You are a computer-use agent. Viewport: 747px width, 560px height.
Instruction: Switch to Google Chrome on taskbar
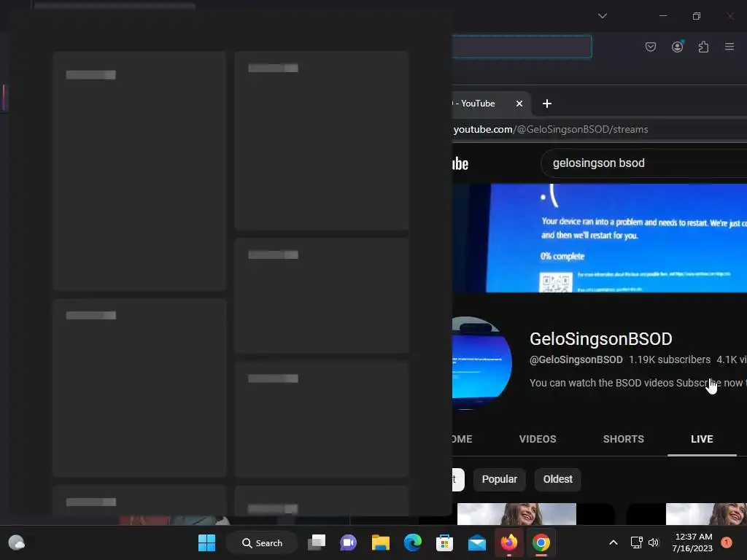pyautogui.click(x=541, y=542)
